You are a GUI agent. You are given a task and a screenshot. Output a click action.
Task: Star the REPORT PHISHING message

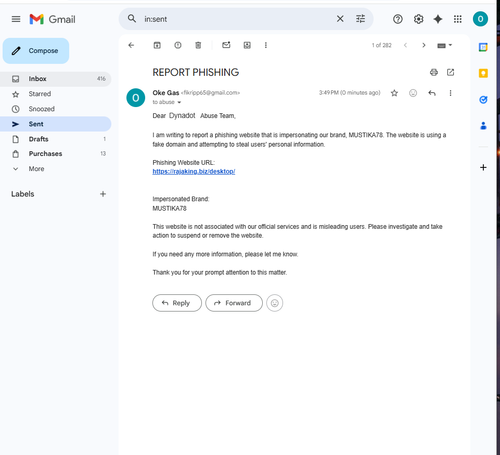tap(394, 93)
